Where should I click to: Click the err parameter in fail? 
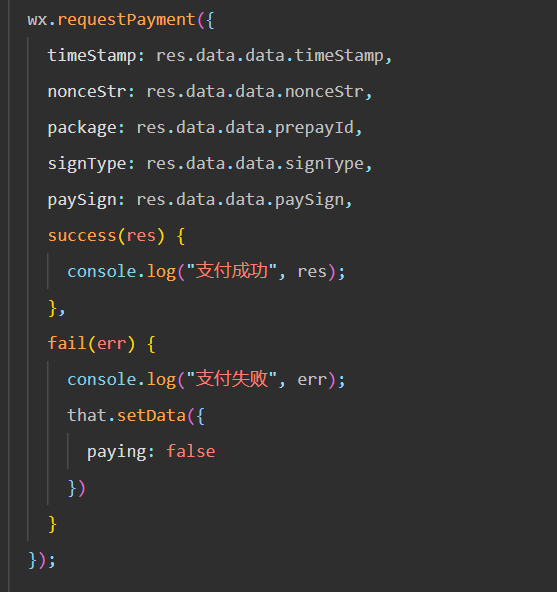click(x=111, y=344)
